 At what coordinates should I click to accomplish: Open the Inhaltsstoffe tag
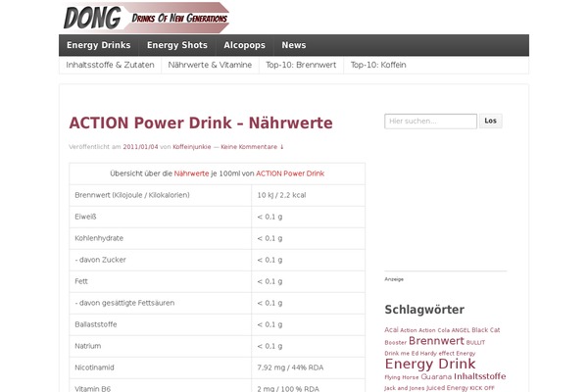coord(479,376)
